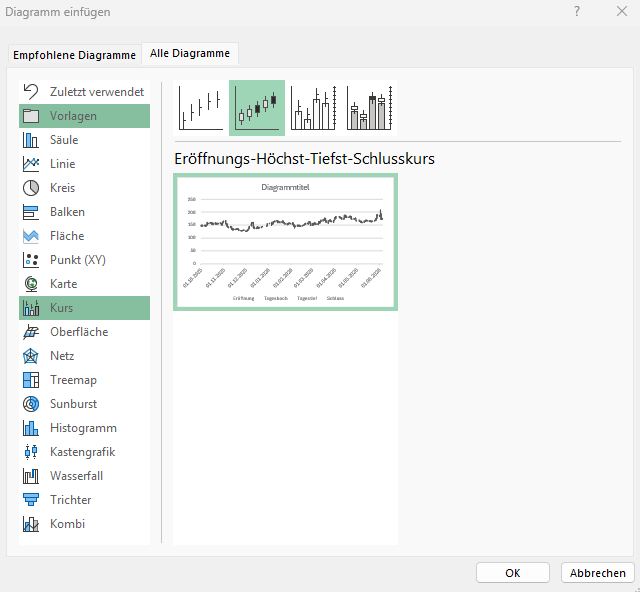Select the Zuletzt verwendet undo-arrow icon
The height and width of the screenshot is (592, 640).
[31, 92]
